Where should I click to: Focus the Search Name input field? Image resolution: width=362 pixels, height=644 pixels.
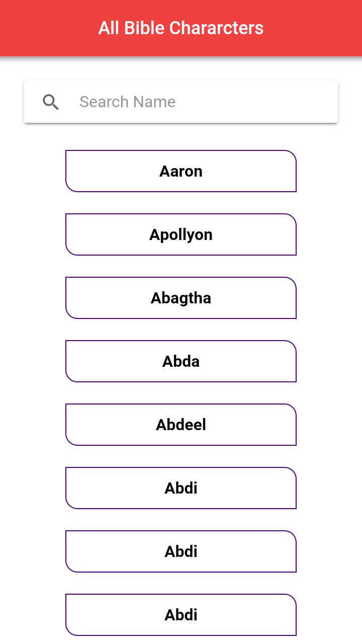pos(201,102)
